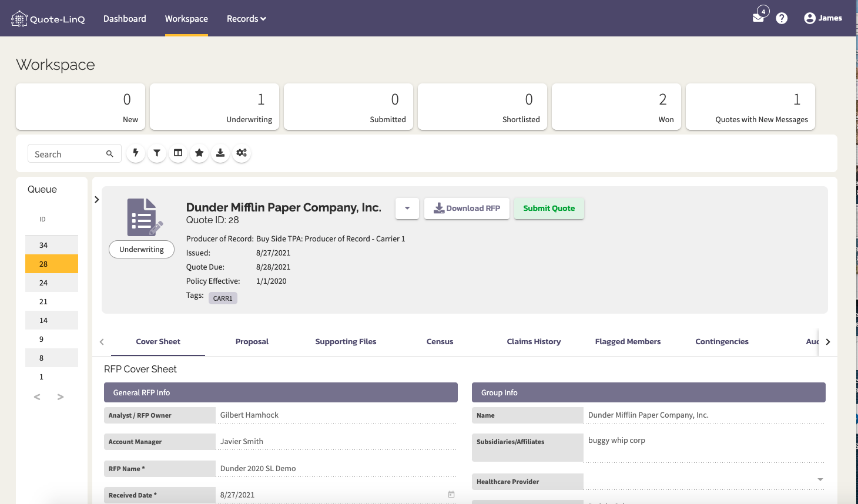Screen dimensions: 858x504
Task: Edit the Group Info Name field
Action: pyautogui.click(x=705, y=415)
